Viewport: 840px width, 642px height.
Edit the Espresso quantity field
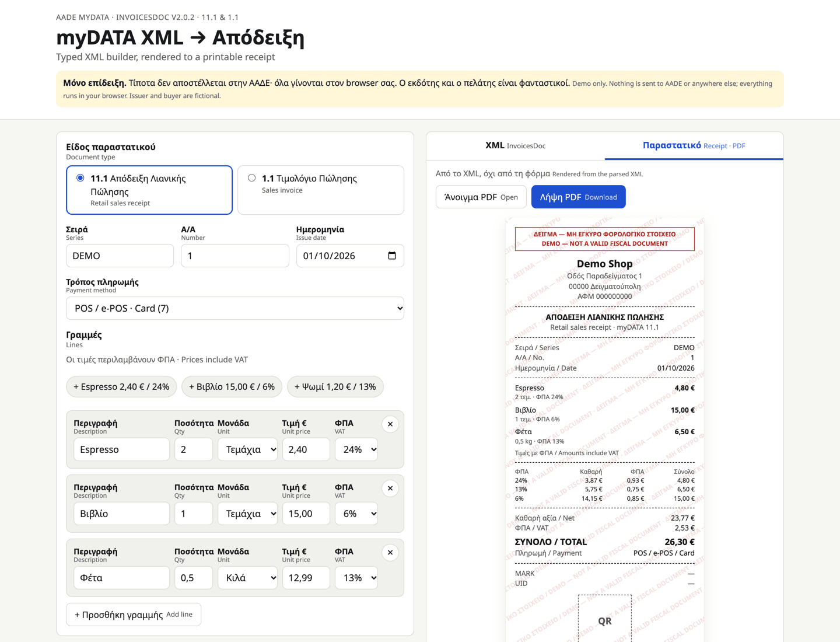(194, 449)
